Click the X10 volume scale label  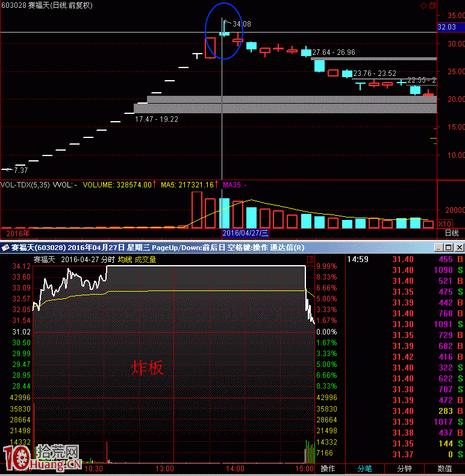pos(445,224)
